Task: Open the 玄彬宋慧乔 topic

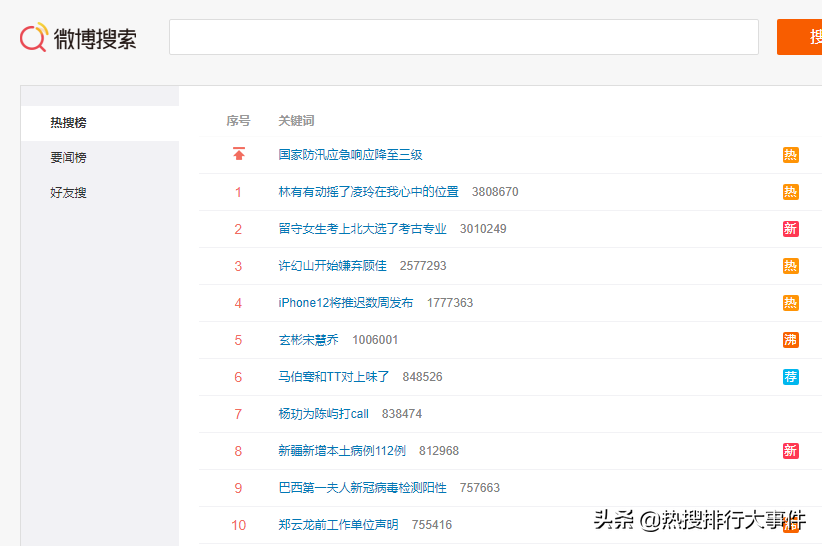Action: click(308, 340)
